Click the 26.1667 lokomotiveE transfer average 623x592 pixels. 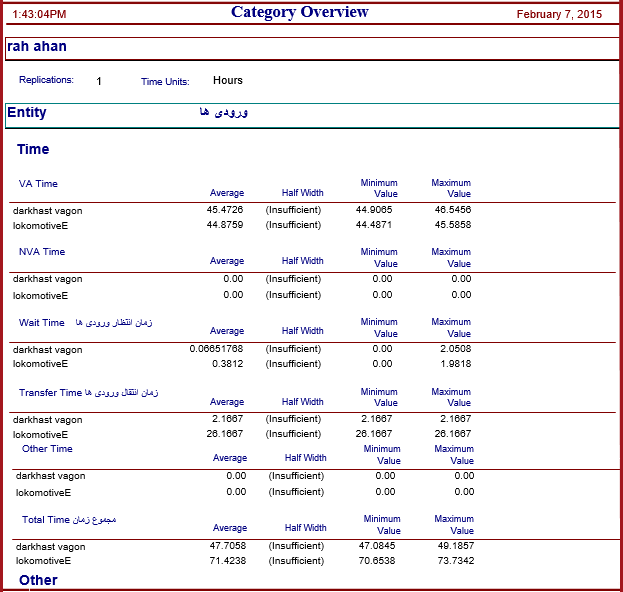[x=225, y=434]
